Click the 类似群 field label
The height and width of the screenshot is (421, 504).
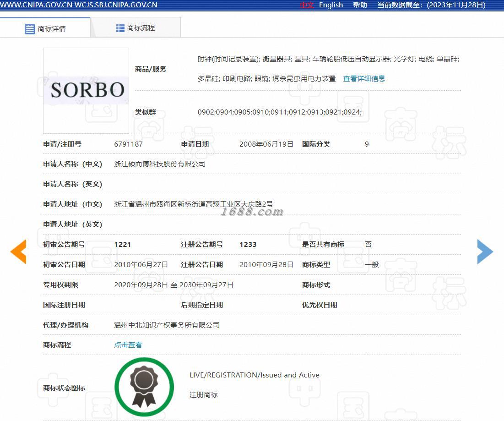pyautogui.click(x=145, y=112)
